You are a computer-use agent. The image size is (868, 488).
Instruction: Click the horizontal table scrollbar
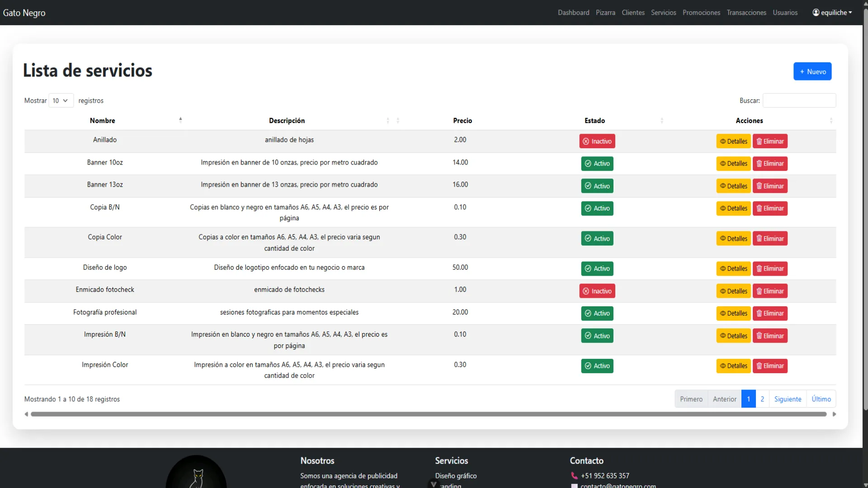tap(429, 414)
